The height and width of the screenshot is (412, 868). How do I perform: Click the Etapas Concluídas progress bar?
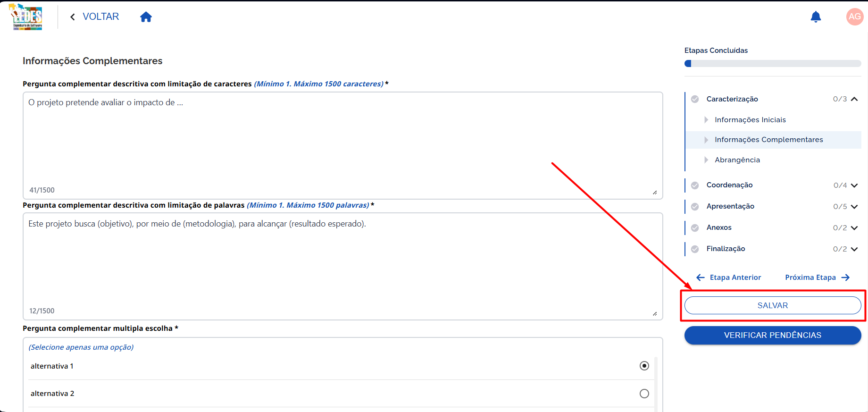point(773,64)
